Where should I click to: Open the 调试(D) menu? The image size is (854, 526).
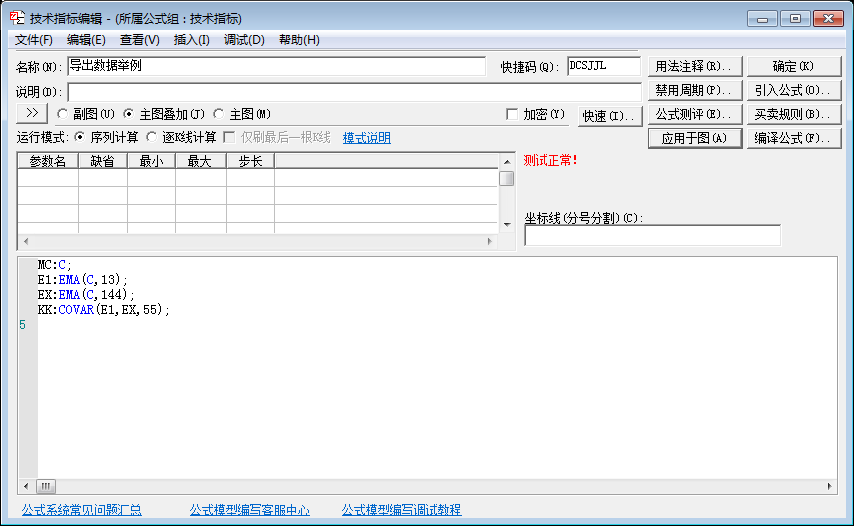[x=244, y=40]
